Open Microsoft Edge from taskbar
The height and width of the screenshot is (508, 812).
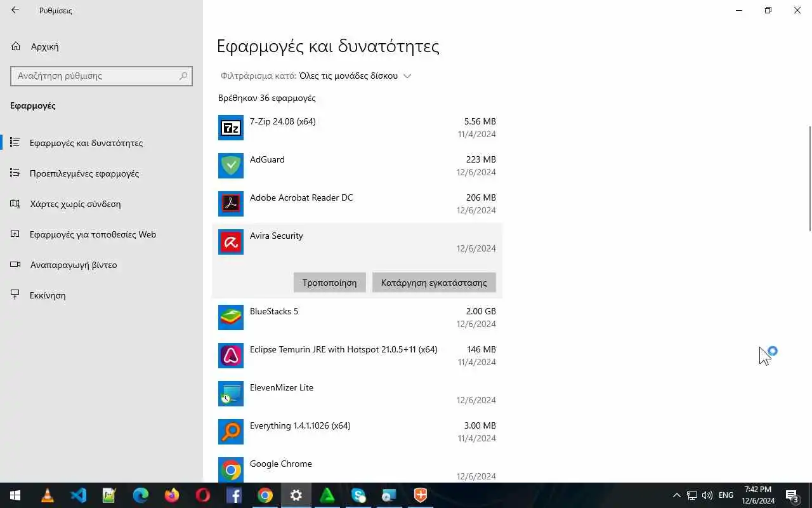[141, 495]
